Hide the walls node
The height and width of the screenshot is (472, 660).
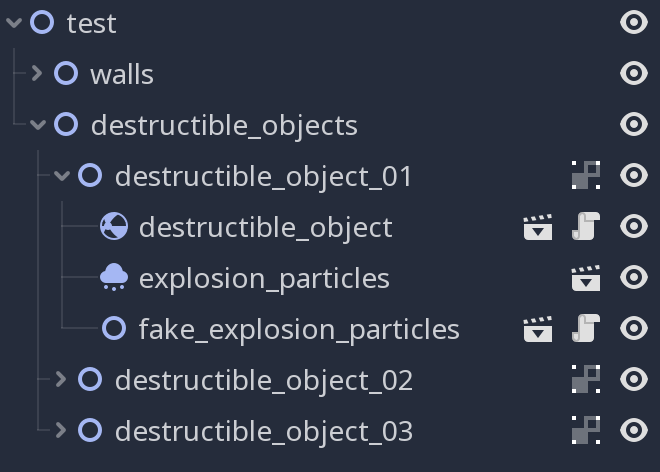coord(634,73)
